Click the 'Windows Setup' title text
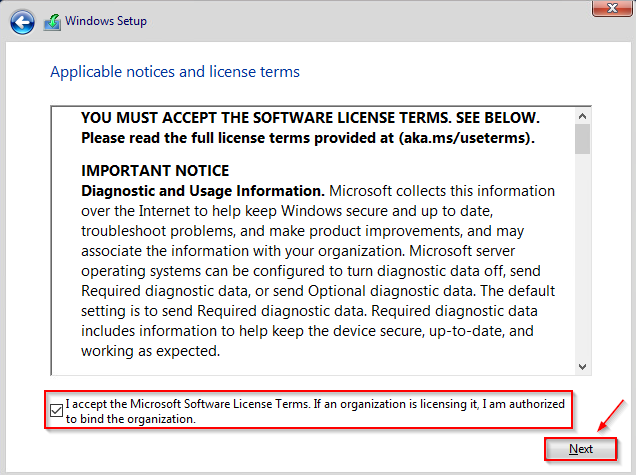 pos(106,21)
